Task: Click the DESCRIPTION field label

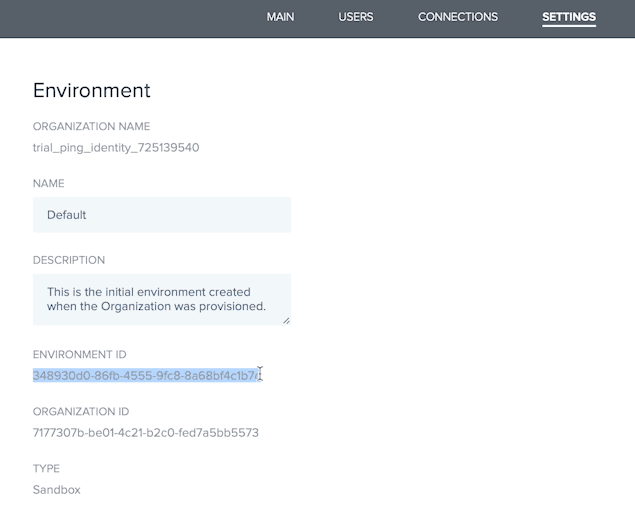Action: 69,260
